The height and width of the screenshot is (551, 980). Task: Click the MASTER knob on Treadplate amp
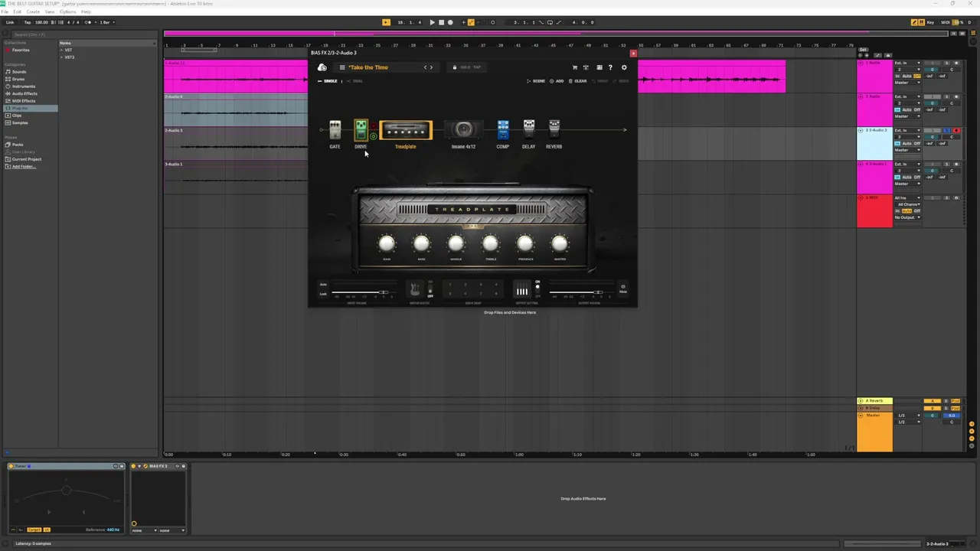tap(560, 243)
